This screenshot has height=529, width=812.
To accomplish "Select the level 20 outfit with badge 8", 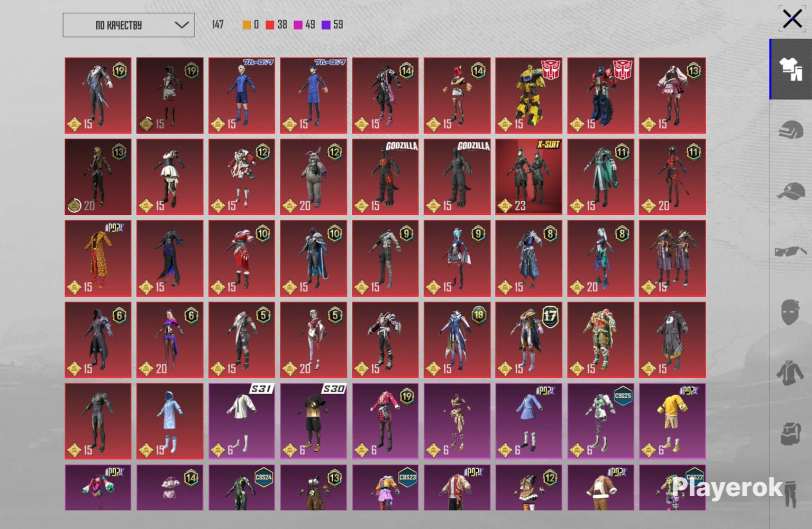I will click(x=600, y=258).
